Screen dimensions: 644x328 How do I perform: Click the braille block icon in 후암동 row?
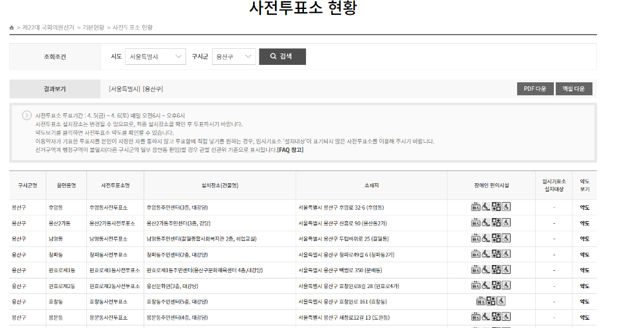click(496, 207)
